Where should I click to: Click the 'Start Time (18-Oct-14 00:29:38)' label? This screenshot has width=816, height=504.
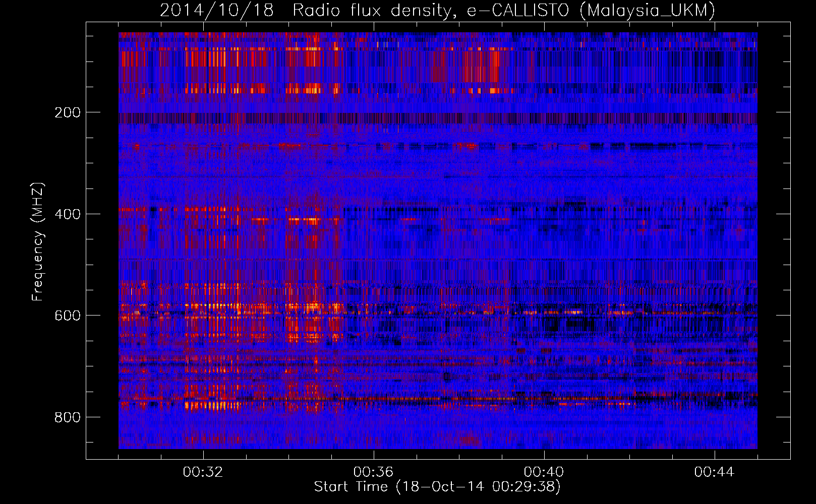pyautogui.click(x=437, y=487)
